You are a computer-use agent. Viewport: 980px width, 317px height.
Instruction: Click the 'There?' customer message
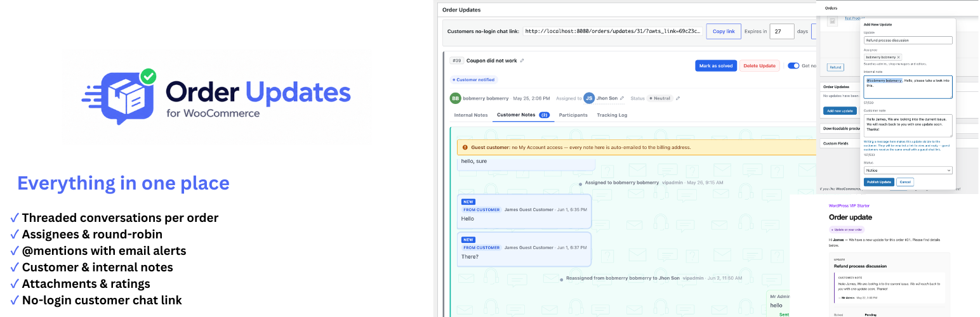pyautogui.click(x=524, y=249)
